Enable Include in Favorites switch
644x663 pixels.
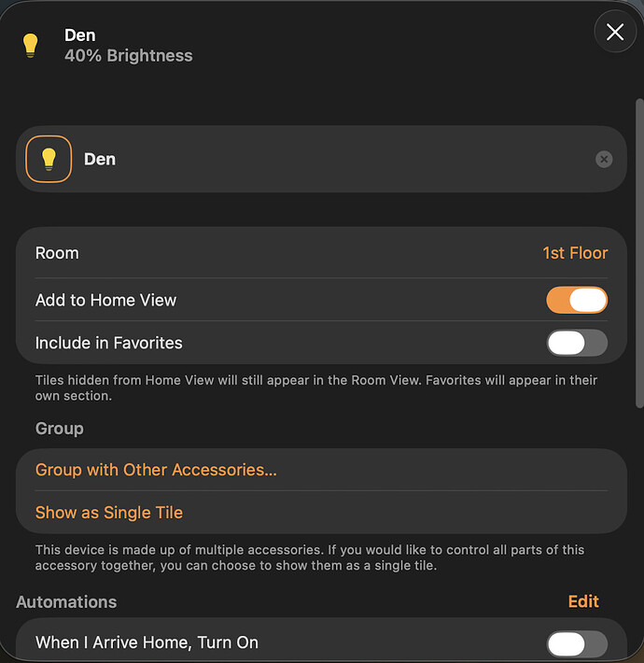click(576, 343)
